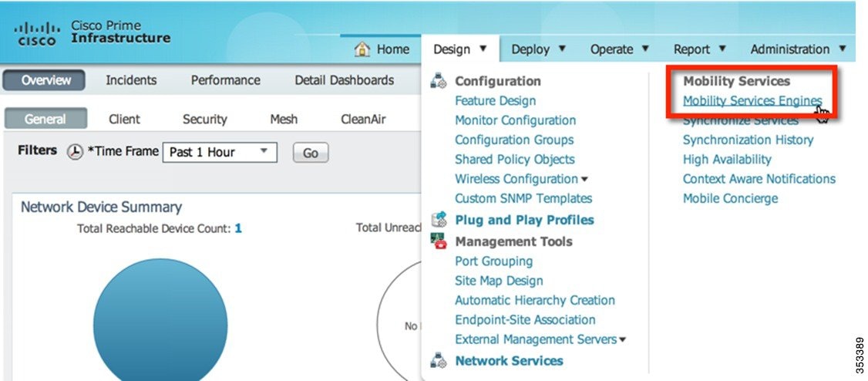Open the Deploy menu
Viewport: 868px width, 381px height.
(538, 49)
